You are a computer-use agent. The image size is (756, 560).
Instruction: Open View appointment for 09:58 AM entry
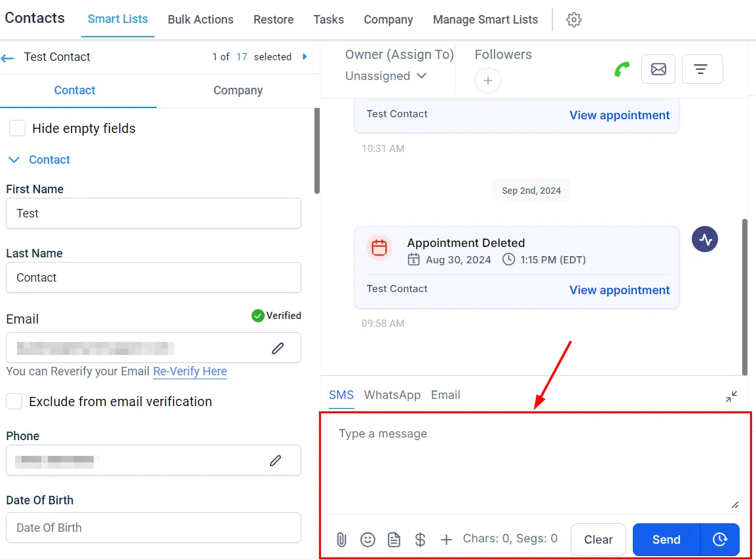pyautogui.click(x=620, y=290)
